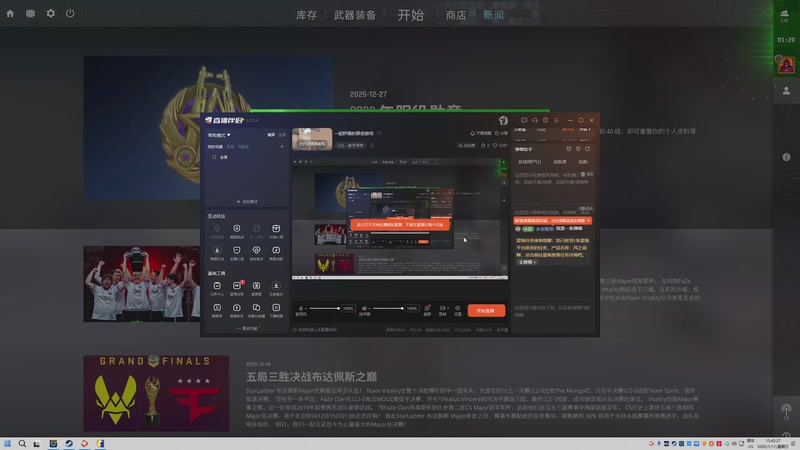Screen dimensions: 800x450
Task: Click the 开播提醒 bell button
Action: pos(481,133)
